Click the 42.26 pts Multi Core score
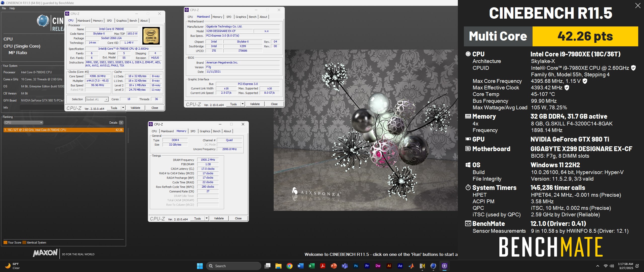This screenshot has width=644, height=272. [585, 36]
